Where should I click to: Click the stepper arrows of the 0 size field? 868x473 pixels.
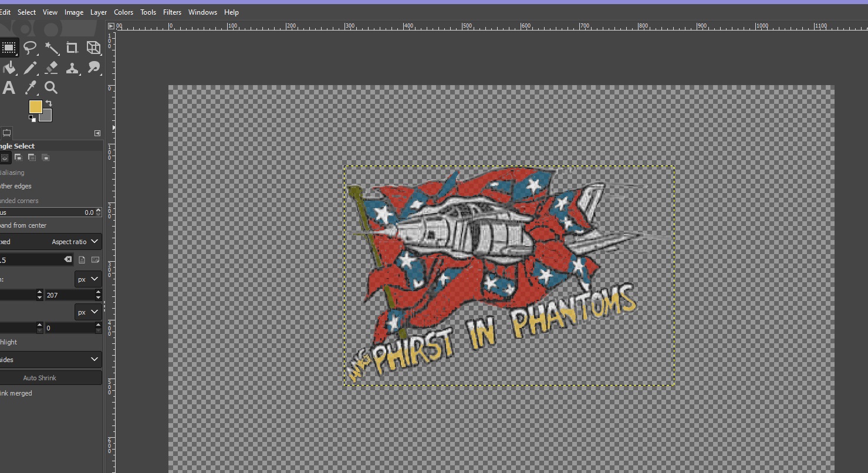point(98,327)
